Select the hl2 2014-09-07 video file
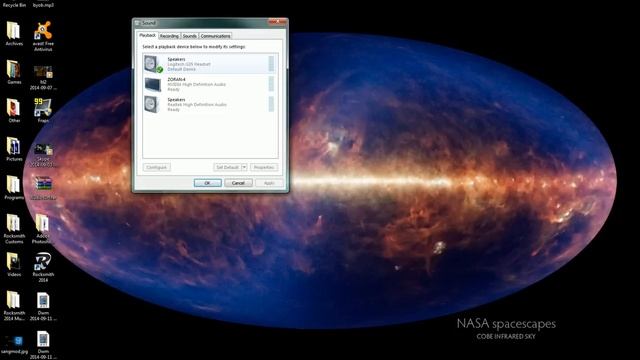The image size is (640, 360). coord(43,72)
